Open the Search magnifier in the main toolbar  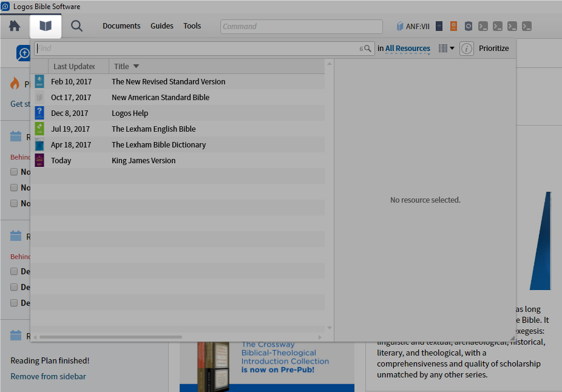tap(76, 26)
